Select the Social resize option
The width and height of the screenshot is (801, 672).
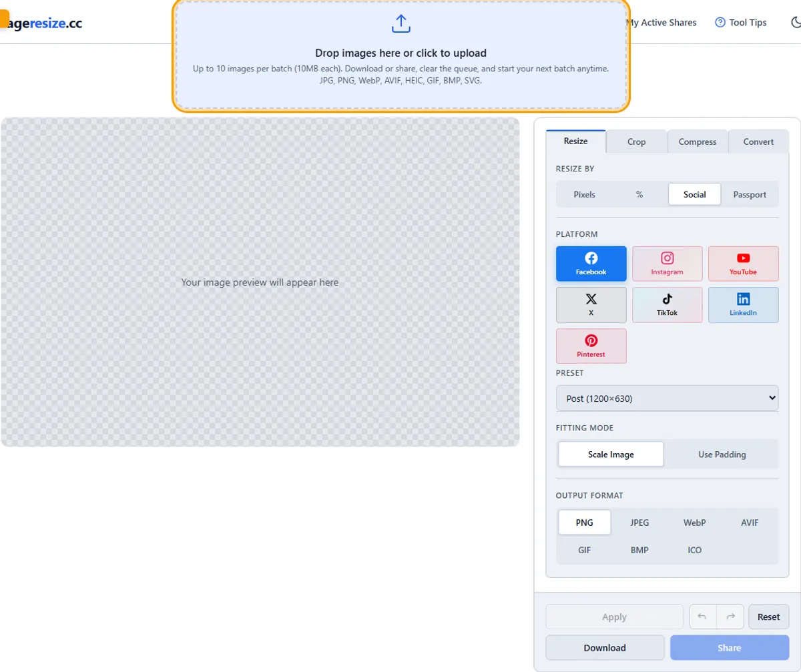[x=695, y=194]
